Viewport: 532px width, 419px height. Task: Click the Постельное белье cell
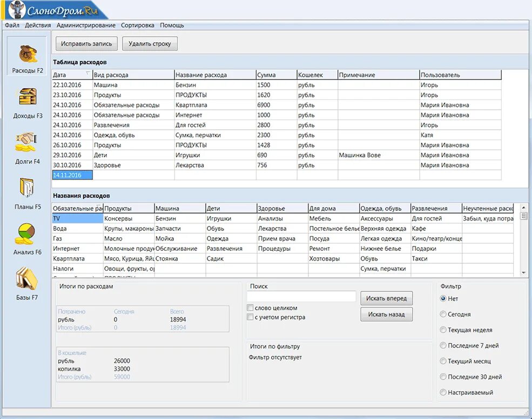[334, 229]
